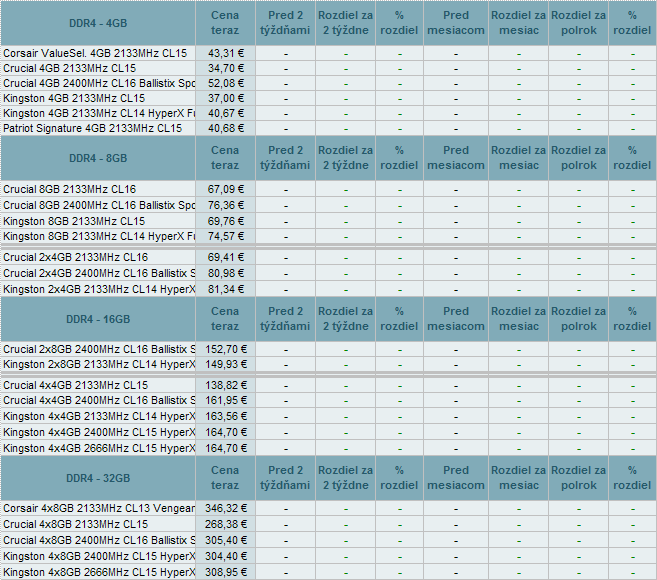Select the 34,70 € price cell
Viewport: 657px width, 580px height.
click(x=225, y=68)
